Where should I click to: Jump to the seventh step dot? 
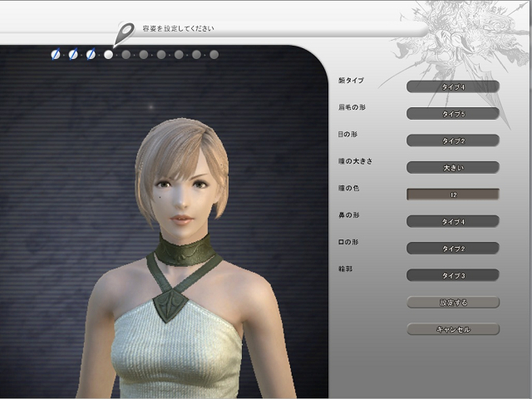[x=161, y=54]
